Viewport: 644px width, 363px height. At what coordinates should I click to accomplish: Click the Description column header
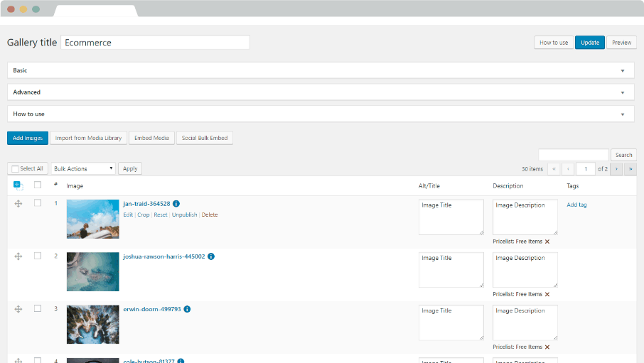click(x=508, y=186)
